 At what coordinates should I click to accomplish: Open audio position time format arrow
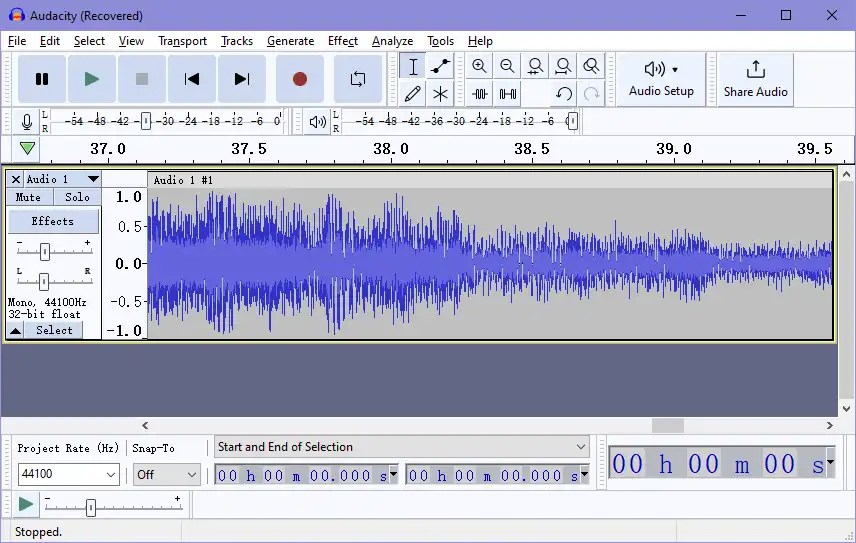830,462
